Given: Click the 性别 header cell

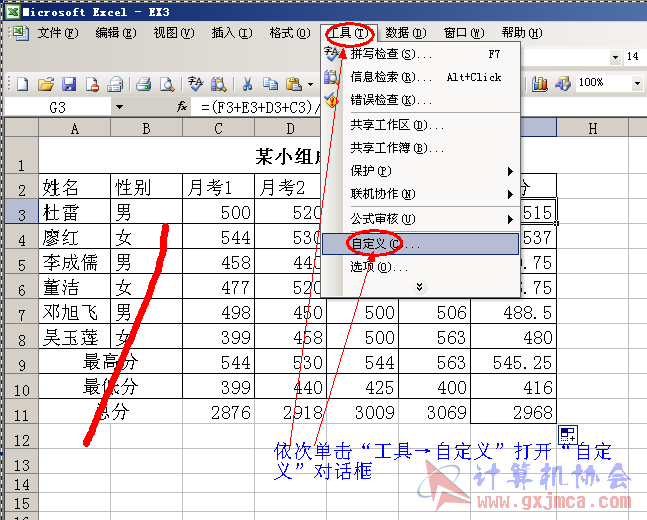Looking at the screenshot, I should [146, 187].
